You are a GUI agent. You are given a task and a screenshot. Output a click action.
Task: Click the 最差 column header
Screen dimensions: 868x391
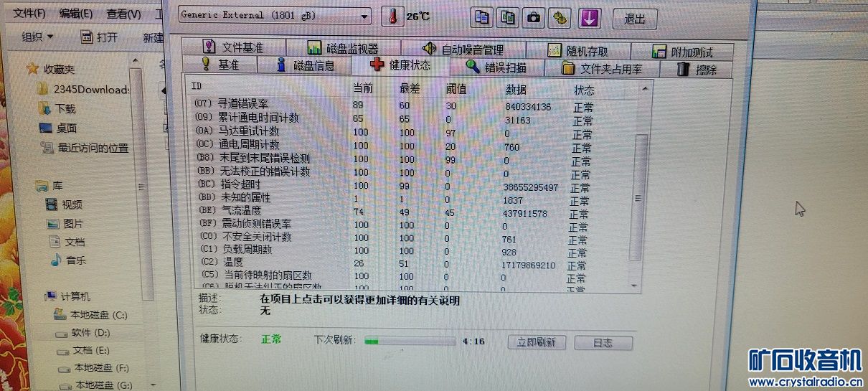(408, 88)
